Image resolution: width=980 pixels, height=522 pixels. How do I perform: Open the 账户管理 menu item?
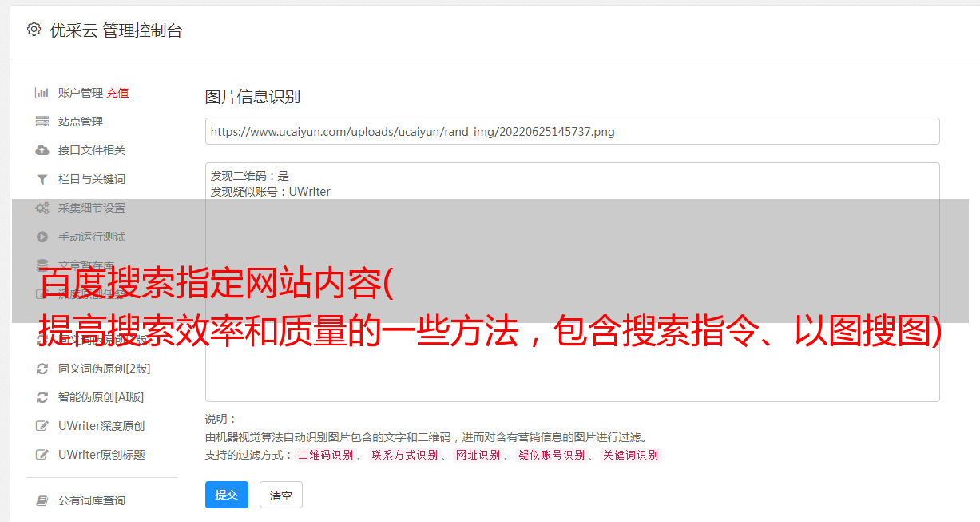point(81,93)
